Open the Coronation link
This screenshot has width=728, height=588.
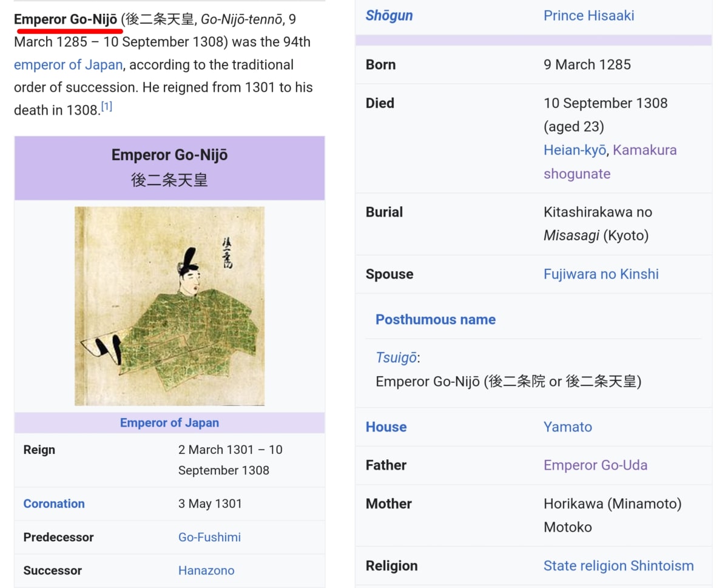click(x=54, y=504)
